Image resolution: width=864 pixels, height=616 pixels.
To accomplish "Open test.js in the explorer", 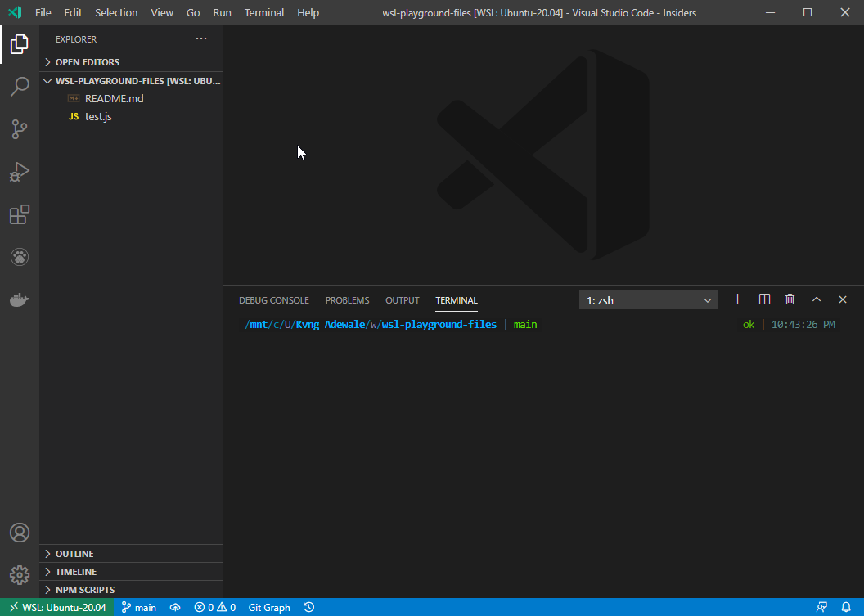I will (131, 116).
